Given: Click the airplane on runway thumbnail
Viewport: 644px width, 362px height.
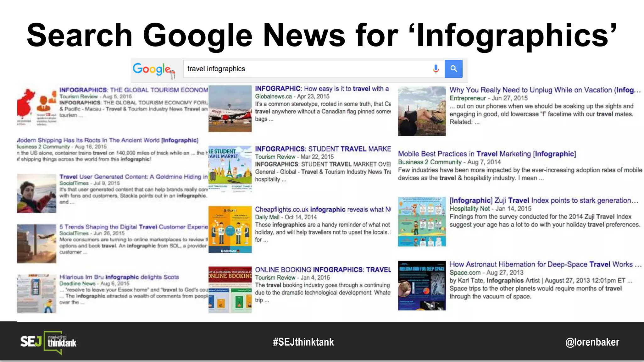Looking at the screenshot, I should click(x=230, y=109).
